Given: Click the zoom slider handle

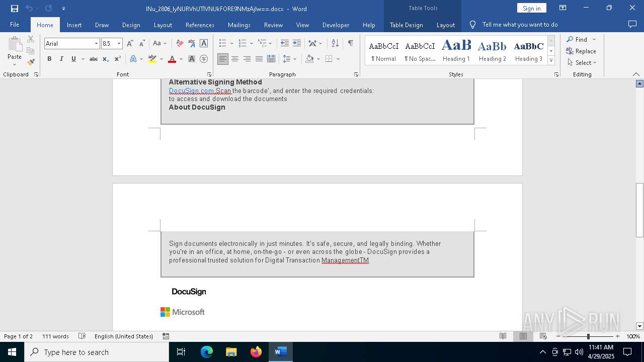Looking at the screenshot, I should click(x=588, y=336).
